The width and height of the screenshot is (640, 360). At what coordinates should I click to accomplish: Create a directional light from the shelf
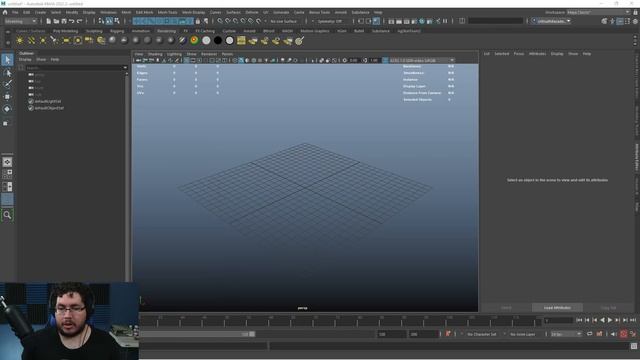(31, 40)
